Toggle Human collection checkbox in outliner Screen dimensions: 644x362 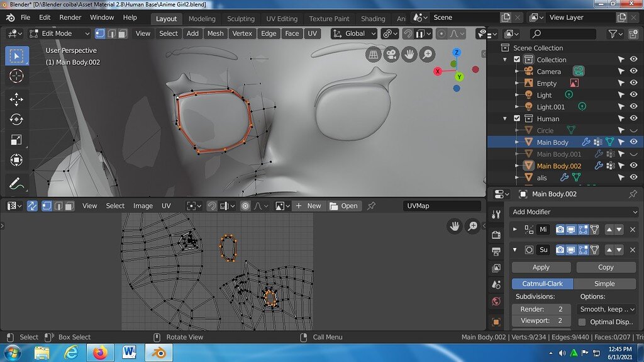click(x=517, y=118)
